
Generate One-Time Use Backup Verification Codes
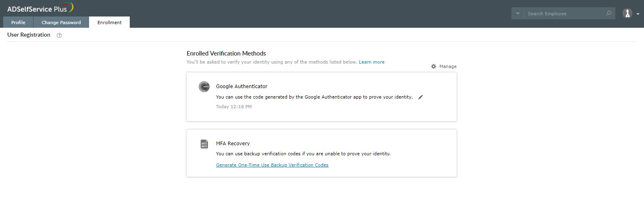pyautogui.click(x=272, y=165)
